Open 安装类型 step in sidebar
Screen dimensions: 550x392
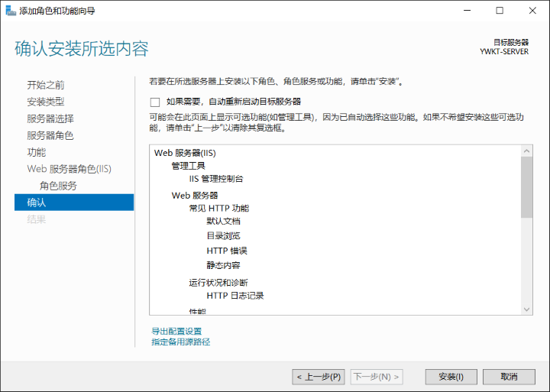[46, 102]
